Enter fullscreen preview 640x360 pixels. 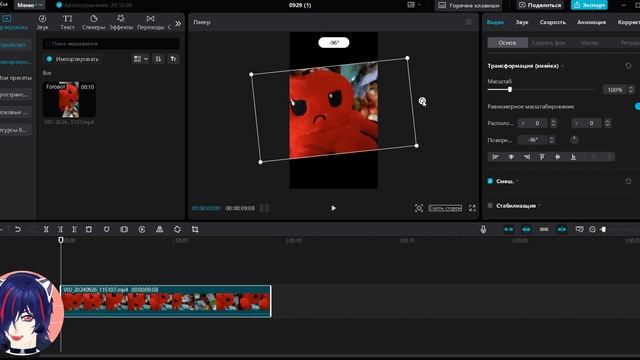[472, 208]
